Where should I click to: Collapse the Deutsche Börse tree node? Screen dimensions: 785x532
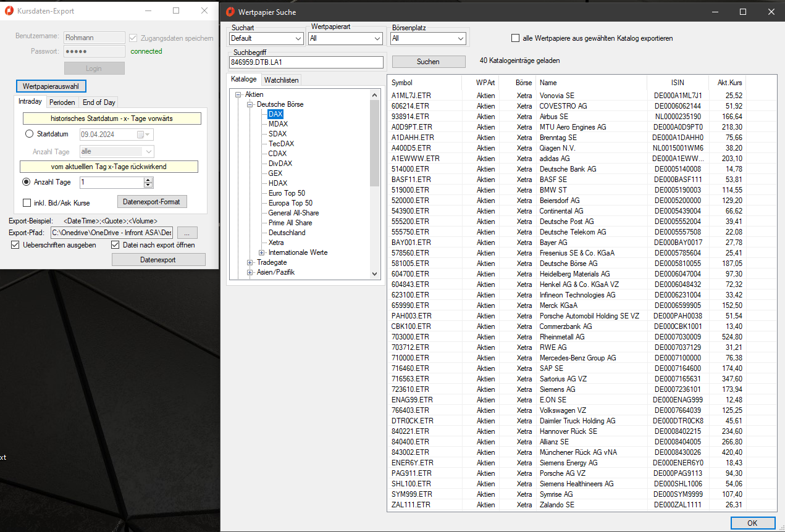click(250, 104)
